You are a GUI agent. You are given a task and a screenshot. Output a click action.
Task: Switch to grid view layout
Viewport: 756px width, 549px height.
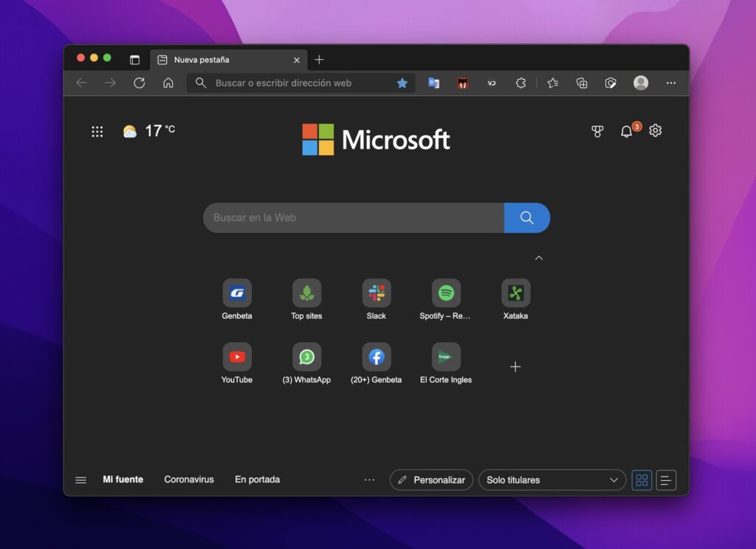coord(642,480)
